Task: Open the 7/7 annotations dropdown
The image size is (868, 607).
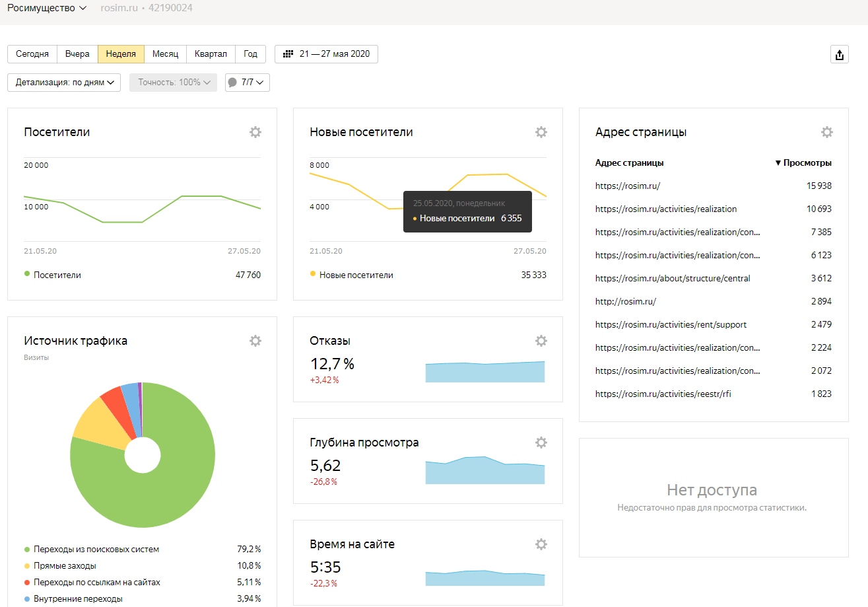Action: (248, 83)
